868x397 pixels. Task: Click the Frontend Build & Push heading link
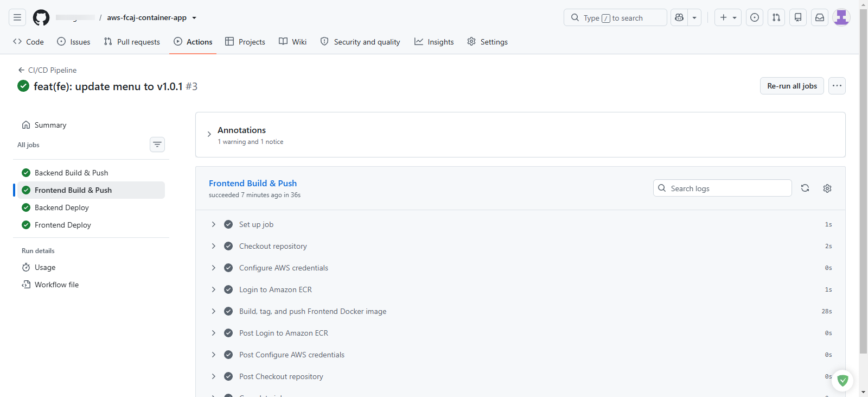pyautogui.click(x=253, y=183)
